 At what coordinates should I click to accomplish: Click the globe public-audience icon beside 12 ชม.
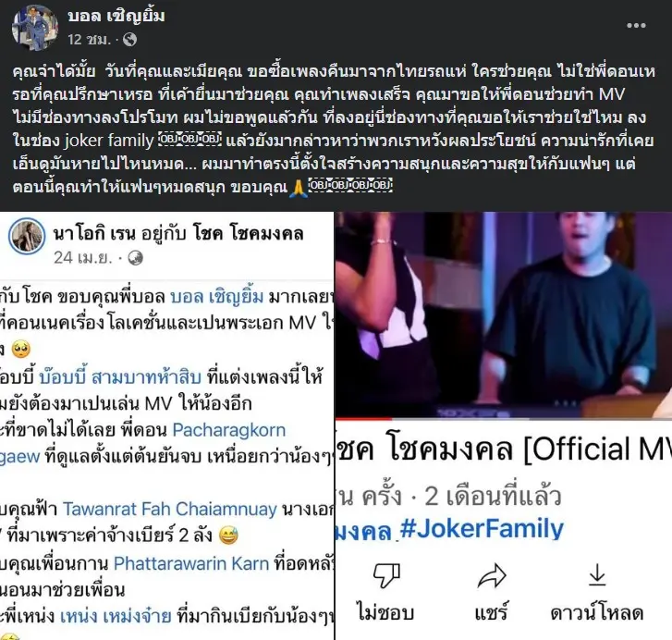click(x=129, y=40)
